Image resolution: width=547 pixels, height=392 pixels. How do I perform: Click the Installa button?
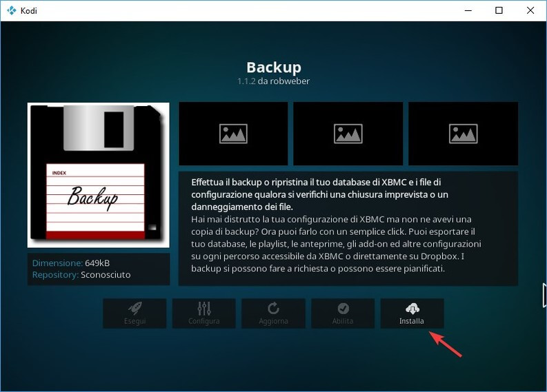[x=412, y=313]
